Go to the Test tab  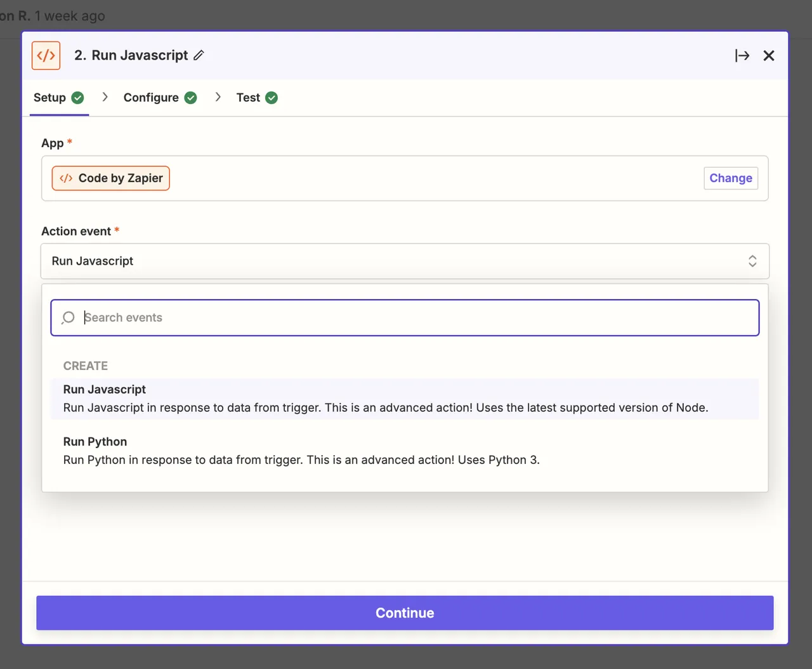click(x=257, y=98)
